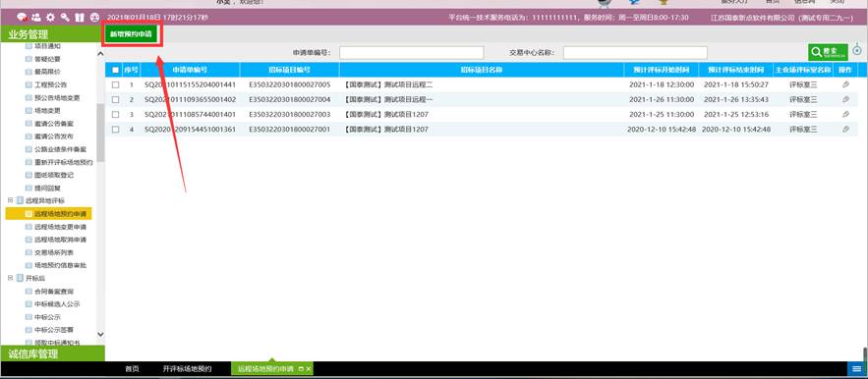Image resolution: width=868 pixels, height=379 pixels.
Task: Open 远程场地变更申请 in the sidebar
Action: pyautogui.click(x=60, y=227)
